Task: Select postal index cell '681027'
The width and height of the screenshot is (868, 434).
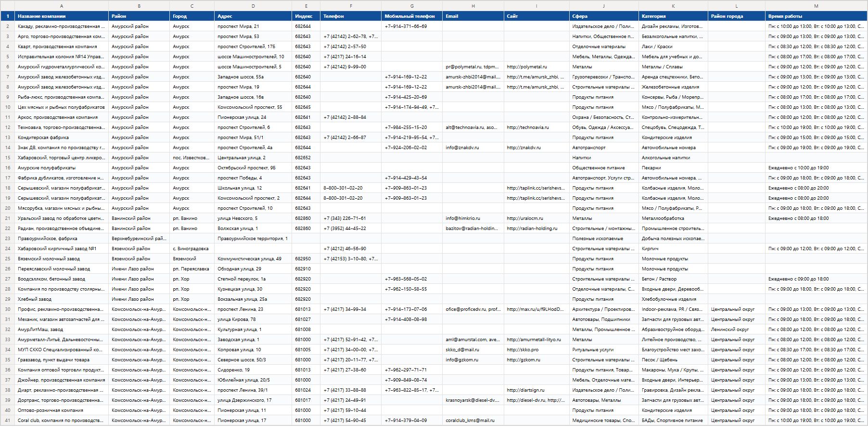Action: [x=306, y=319]
